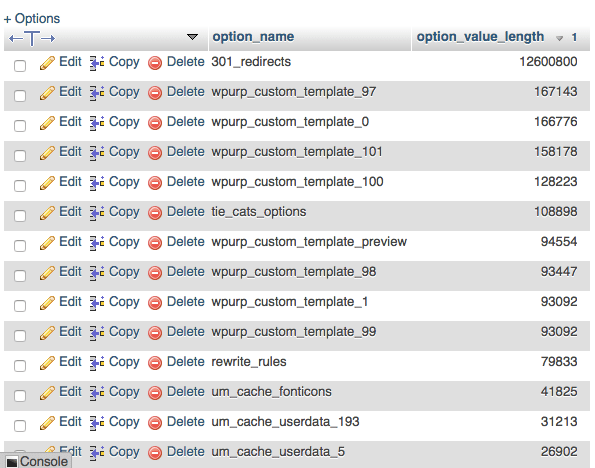Tick the checkbox for wpurp_custom_template_100

(20, 186)
